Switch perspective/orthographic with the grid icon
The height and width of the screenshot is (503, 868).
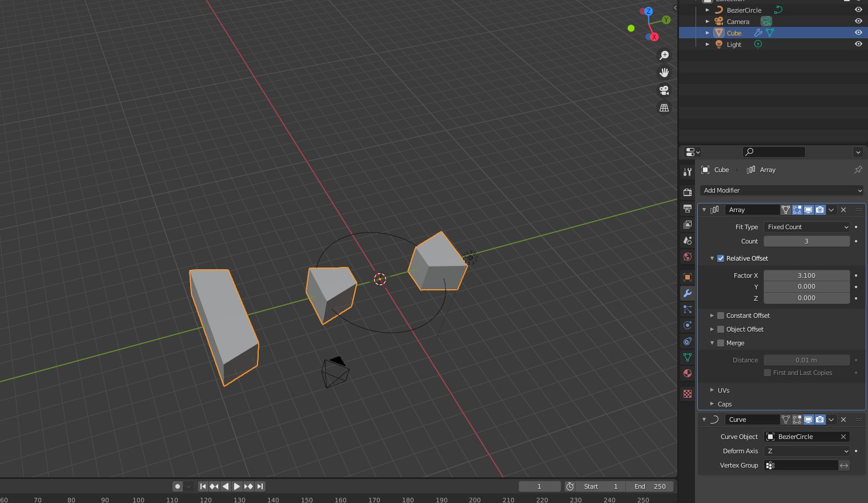click(664, 107)
